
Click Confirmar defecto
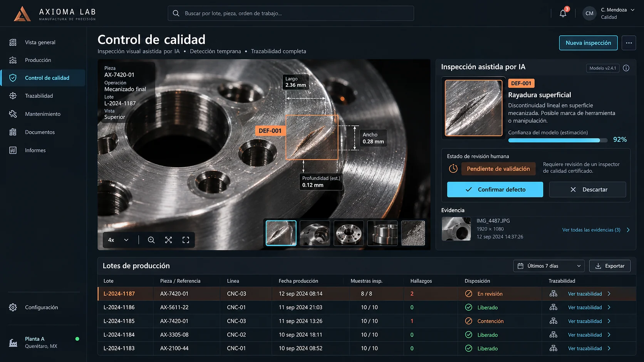(x=495, y=189)
